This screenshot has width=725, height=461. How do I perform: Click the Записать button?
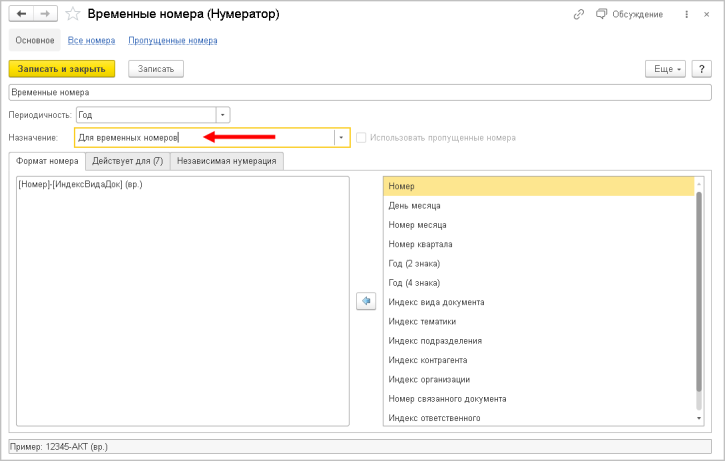(x=156, y=69)
